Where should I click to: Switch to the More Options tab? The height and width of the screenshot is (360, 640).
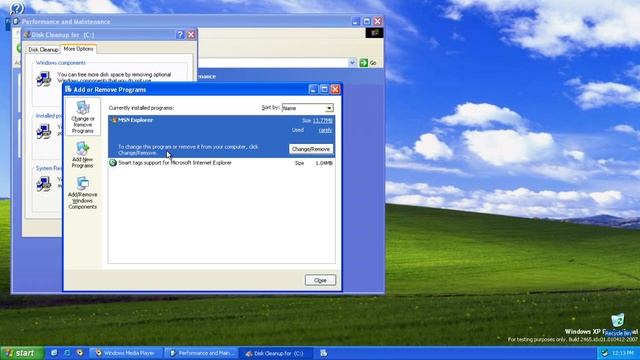(78, 49)
